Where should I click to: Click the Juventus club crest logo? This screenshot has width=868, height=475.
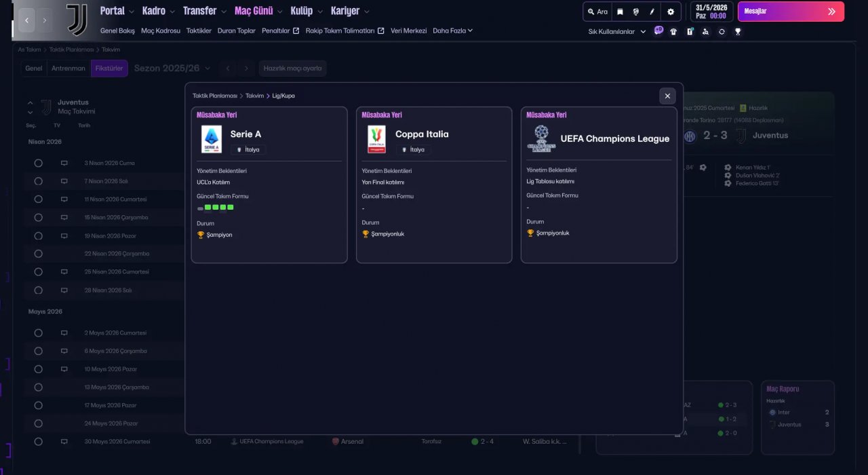tap(77, 20)
